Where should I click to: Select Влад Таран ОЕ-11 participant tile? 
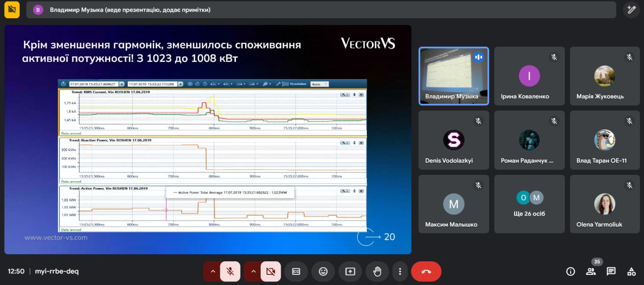point(605,140)
